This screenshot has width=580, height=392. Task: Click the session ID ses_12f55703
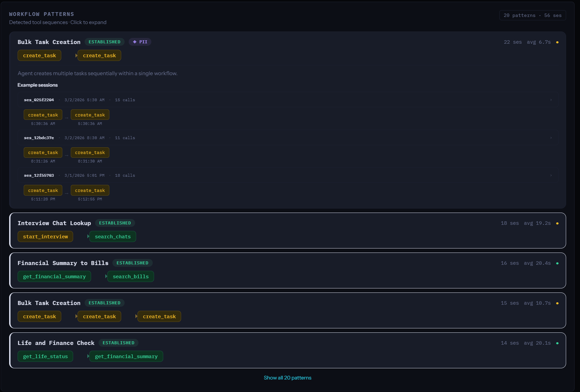point(39,175)
